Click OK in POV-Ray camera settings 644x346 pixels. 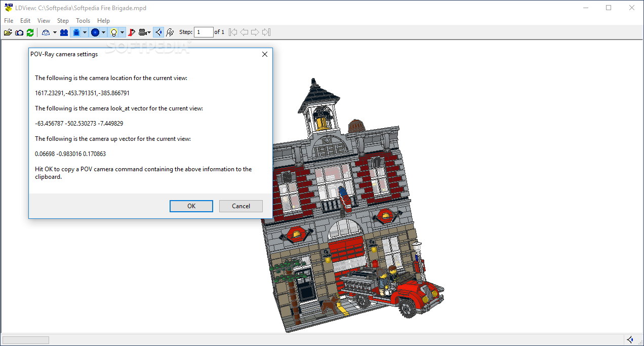pyautogui.click(x=191, y=206)
